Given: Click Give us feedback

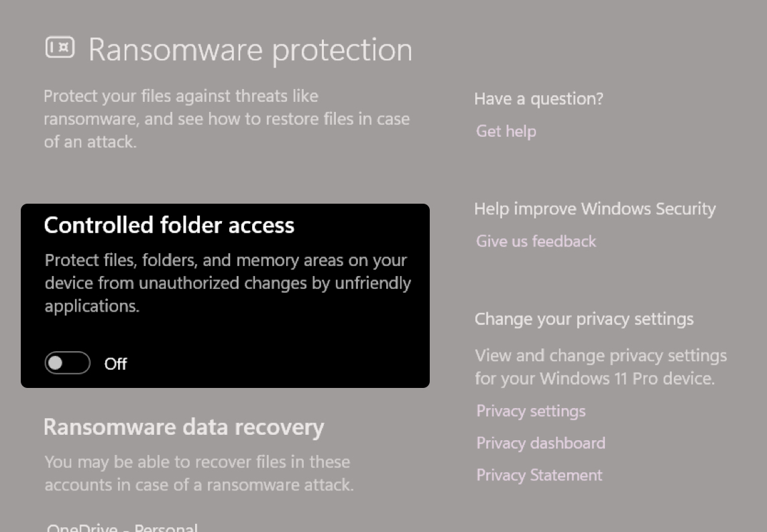Looking at the screenshot, I should click(536, 241).
